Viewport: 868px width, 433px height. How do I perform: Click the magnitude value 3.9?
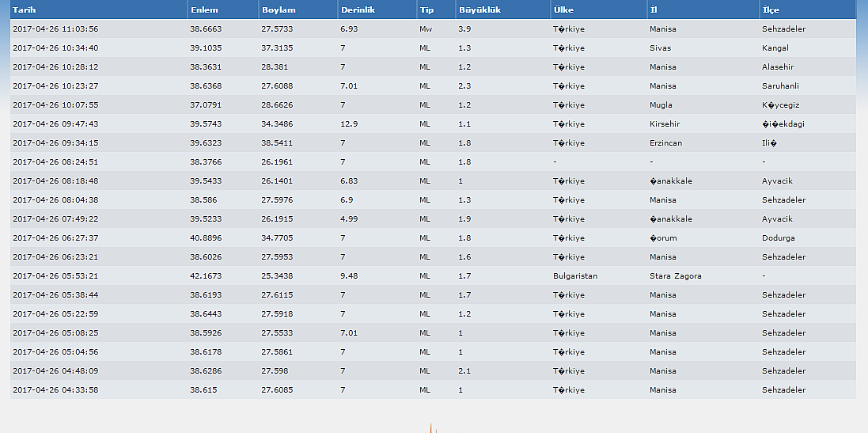pyautogui.click(x=464, y=28)
